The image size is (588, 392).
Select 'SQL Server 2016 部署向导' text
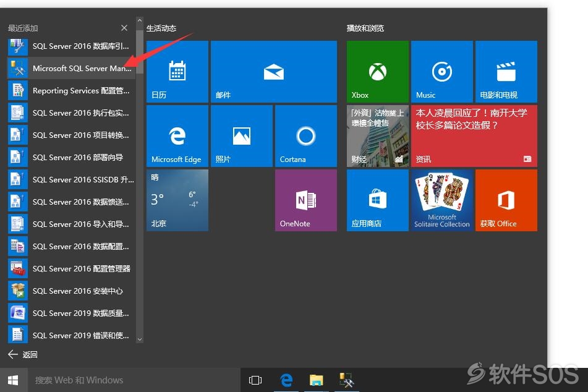coord(78,157)
